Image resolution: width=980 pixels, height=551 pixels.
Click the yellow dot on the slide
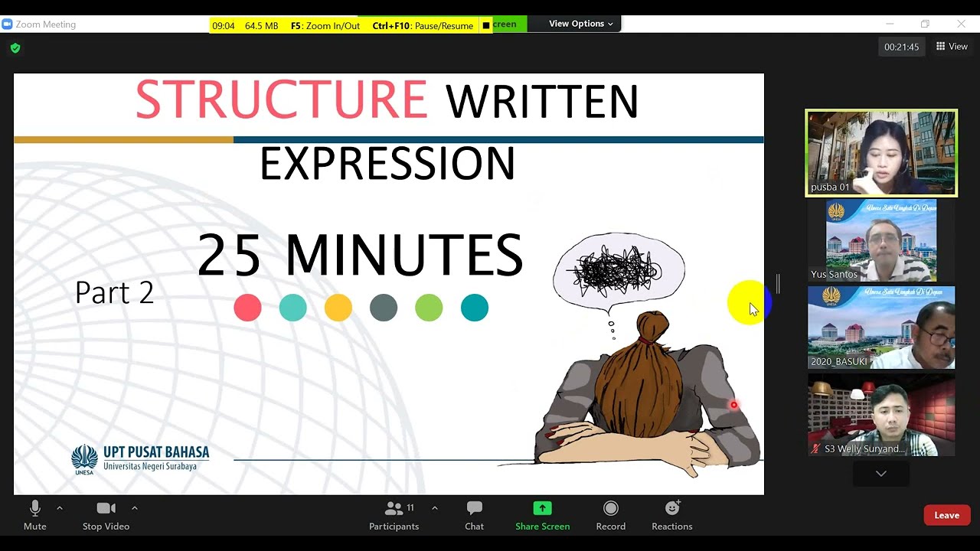point(338,308)
